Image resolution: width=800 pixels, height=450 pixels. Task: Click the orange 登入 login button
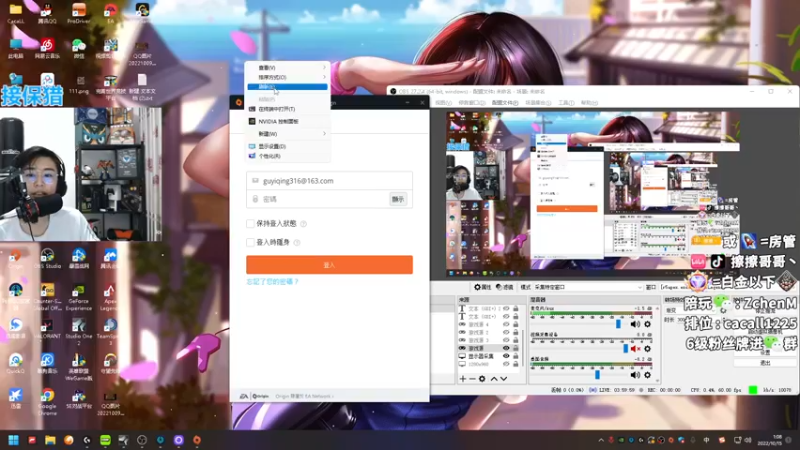(x=330, y=265)
